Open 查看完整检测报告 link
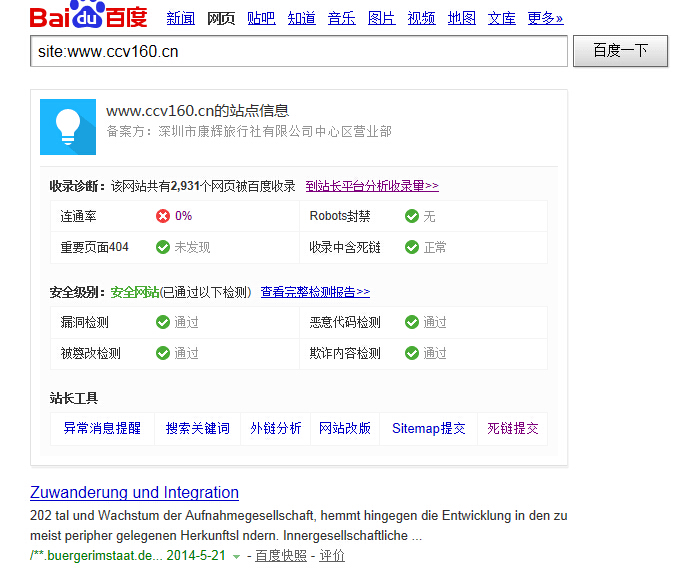677x572 pixels. click(315, 292)
